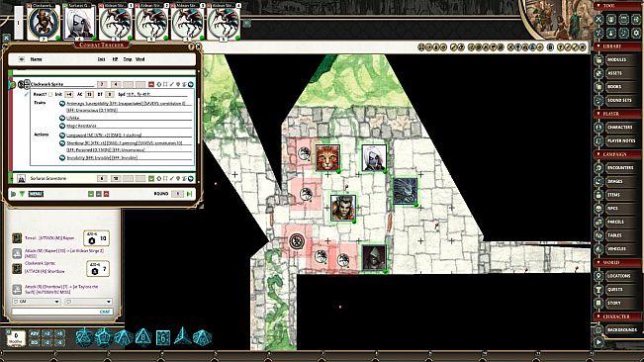Click the Round number field
Image resolution: width=644 pixels, height=362 pixels.
(x=177, y=194)
